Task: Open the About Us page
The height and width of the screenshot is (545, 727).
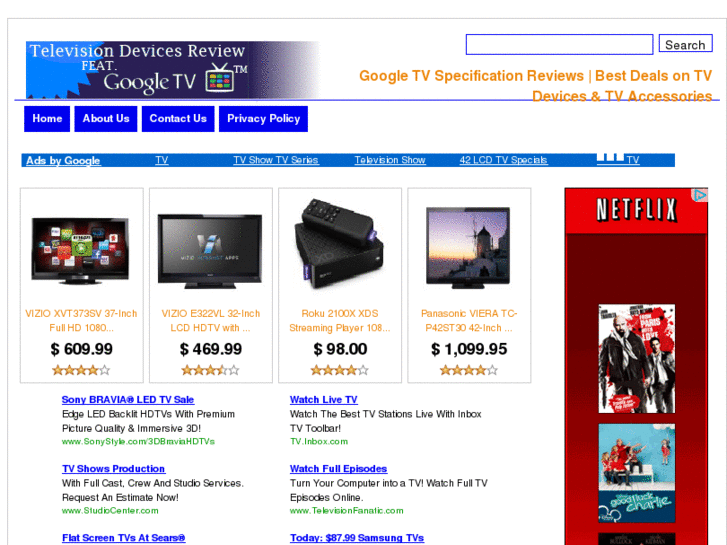Action: tap(106, 119)
